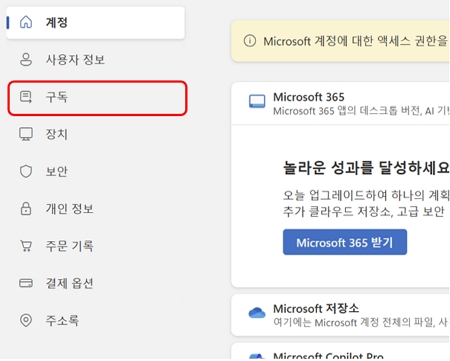The width and height of the screenshot is (450, 361).
Task: Click the 여기에는 Microsoft 계정 전체의 파일 description
Action: click(x=360, y=322)
